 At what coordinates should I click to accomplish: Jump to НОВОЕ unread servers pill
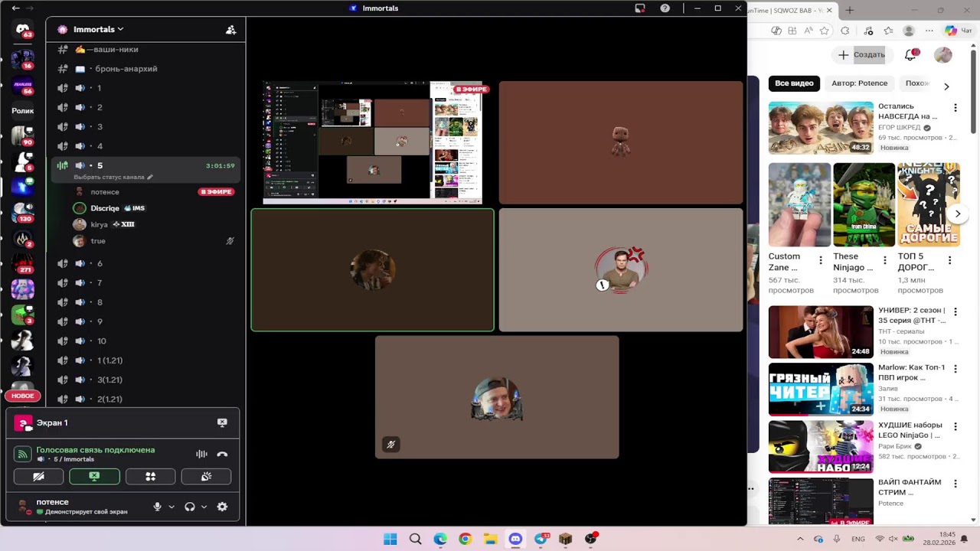click(x=22, y=396)
